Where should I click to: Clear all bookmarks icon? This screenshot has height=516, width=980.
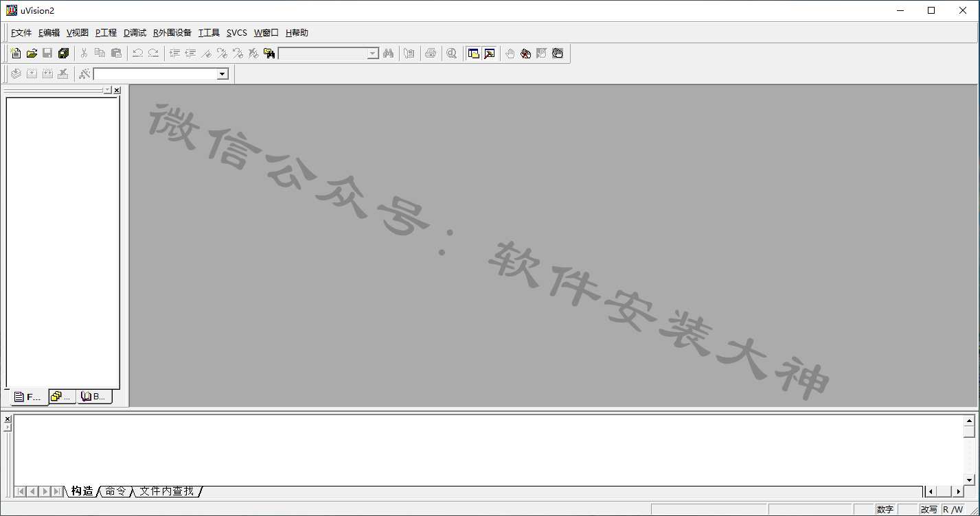(253, 53)
